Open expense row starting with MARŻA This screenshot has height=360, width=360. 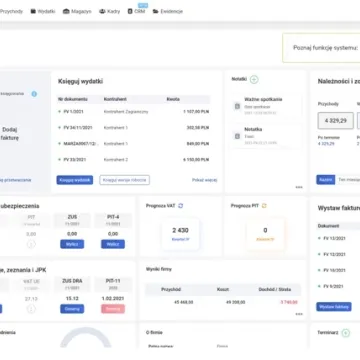[x=133, y=144]
